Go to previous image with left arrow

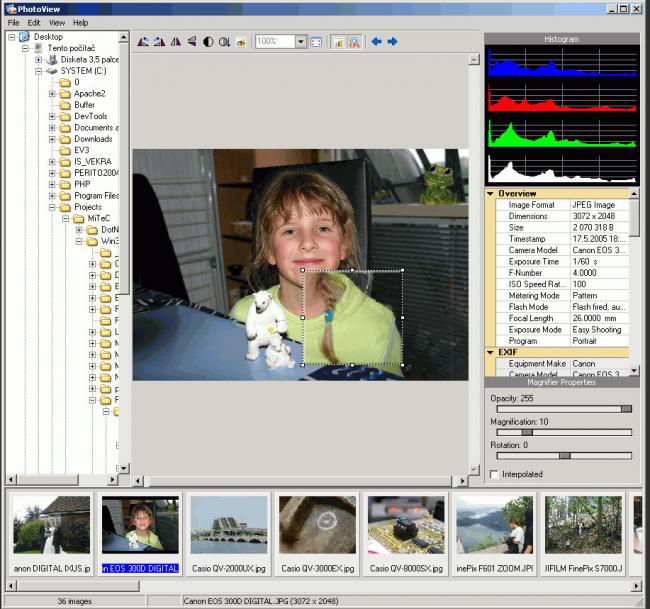(x=376, y=41)
